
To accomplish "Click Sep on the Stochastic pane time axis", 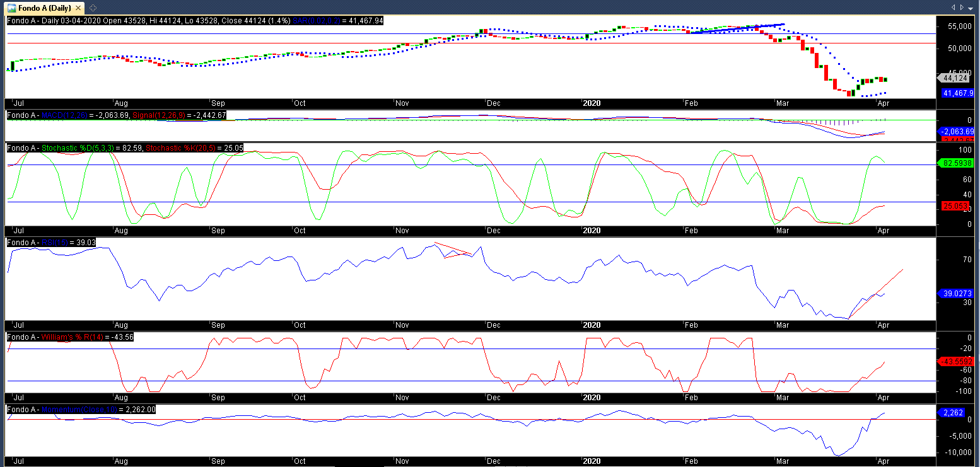I will pyautogui.click(x=218, y=231).
